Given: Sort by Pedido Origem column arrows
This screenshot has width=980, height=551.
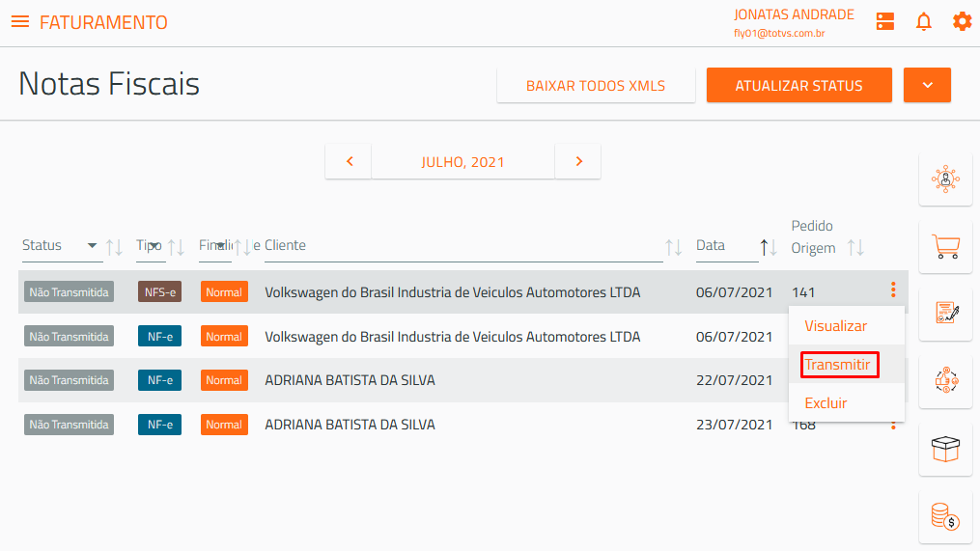Looking at the screenshot, I should tap(855, 247).
